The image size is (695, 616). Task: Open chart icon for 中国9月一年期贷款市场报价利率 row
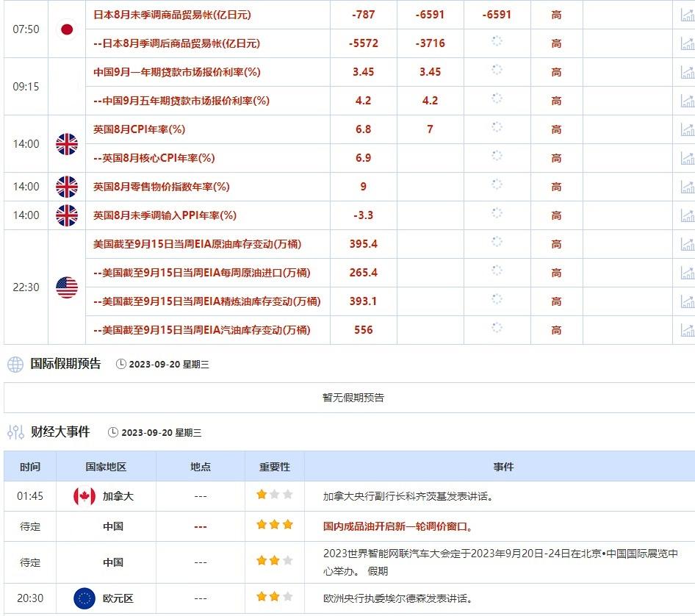click(688, 72)
